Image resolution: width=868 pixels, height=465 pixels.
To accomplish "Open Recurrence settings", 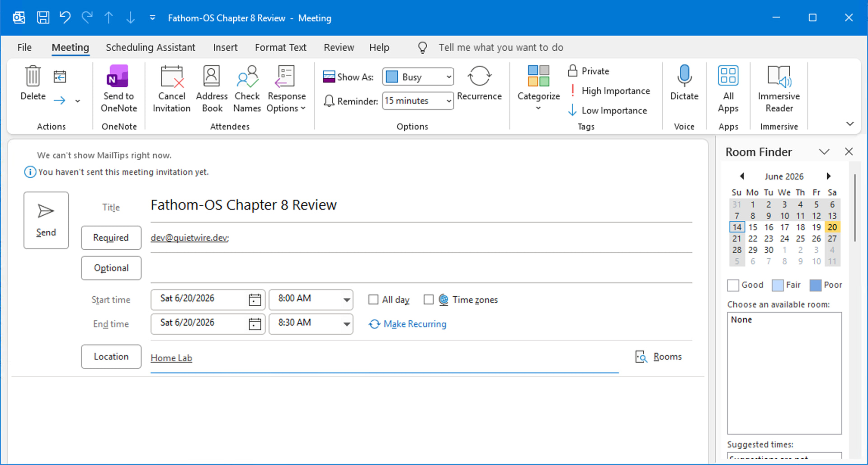I will pos(479,83).
